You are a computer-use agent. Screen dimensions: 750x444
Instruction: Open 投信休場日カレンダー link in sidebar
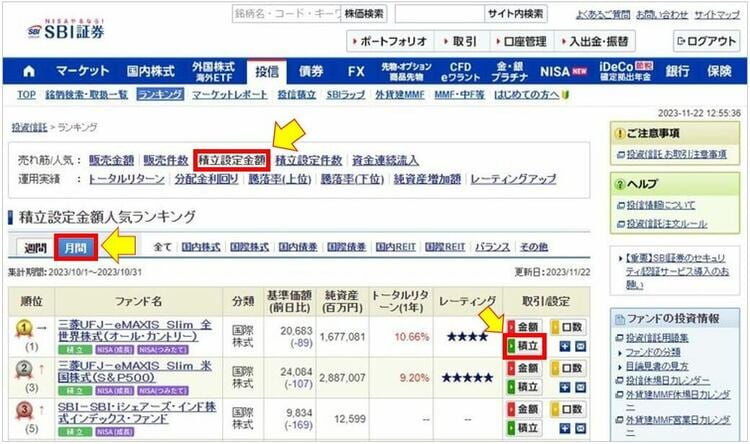668,381
